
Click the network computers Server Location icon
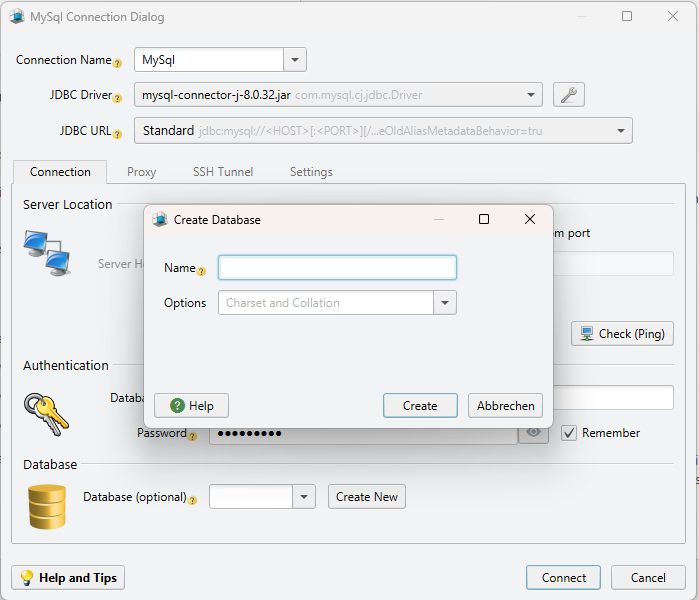click(47, 253)
